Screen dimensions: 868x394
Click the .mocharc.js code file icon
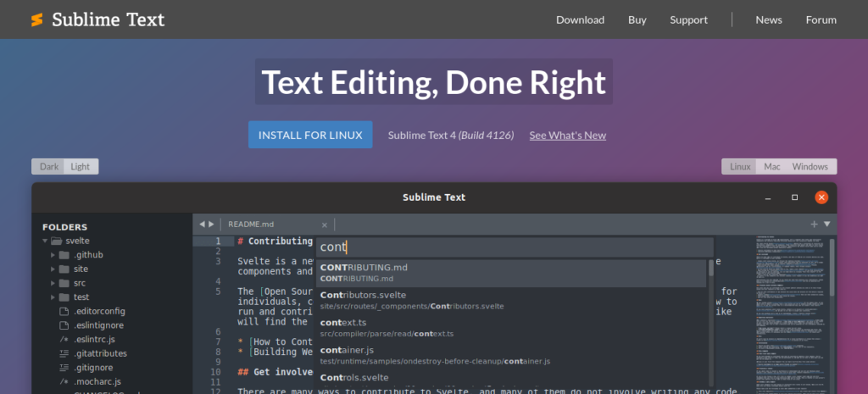point(64,382)
